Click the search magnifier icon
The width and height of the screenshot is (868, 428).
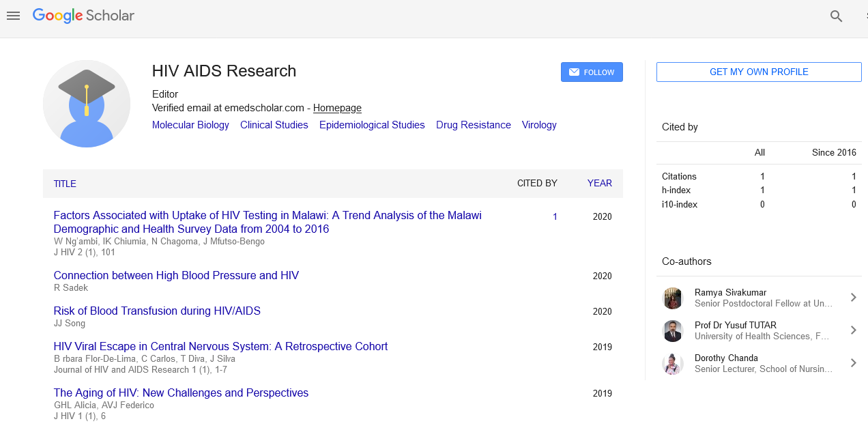836,16
